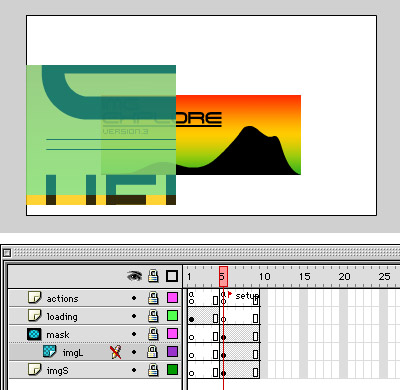Click the crossed-out pencil on imgL
The image size is (400, 390).
[x=115, y=352]
